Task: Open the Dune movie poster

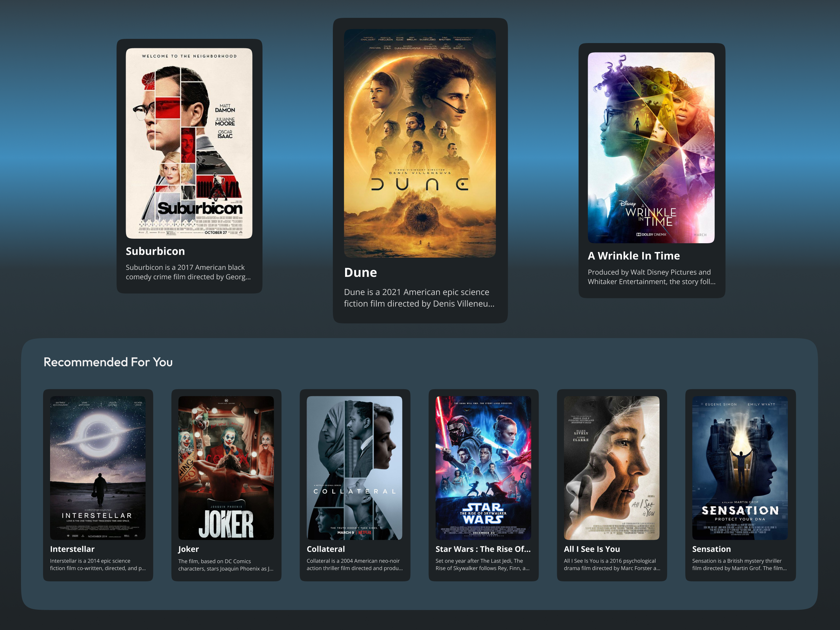Action: click(x=420, y=143)
